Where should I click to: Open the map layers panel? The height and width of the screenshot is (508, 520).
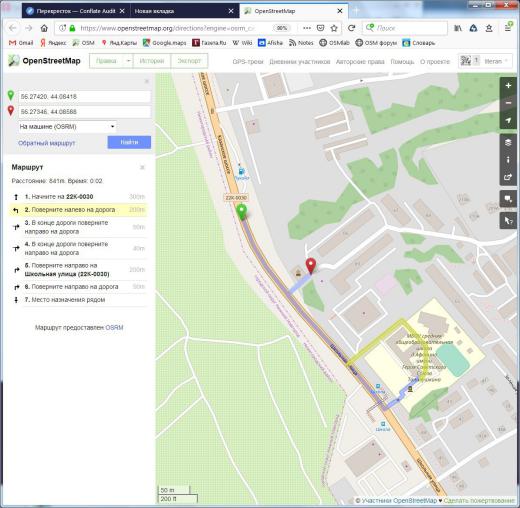pos(508,143)
